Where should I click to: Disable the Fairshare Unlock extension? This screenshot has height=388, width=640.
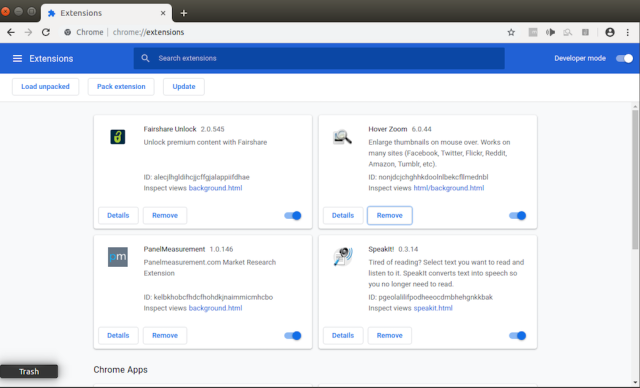point(293,215)
